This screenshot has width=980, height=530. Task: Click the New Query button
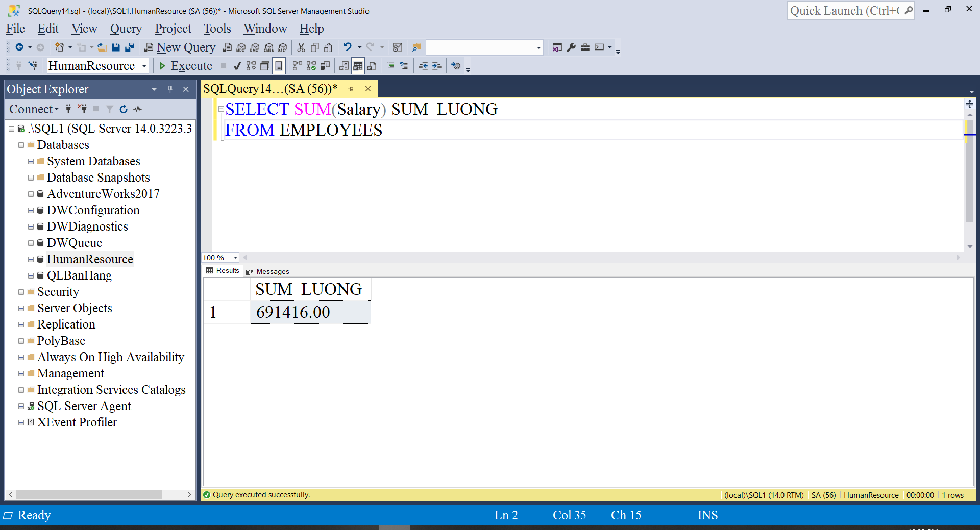[180, 47]
